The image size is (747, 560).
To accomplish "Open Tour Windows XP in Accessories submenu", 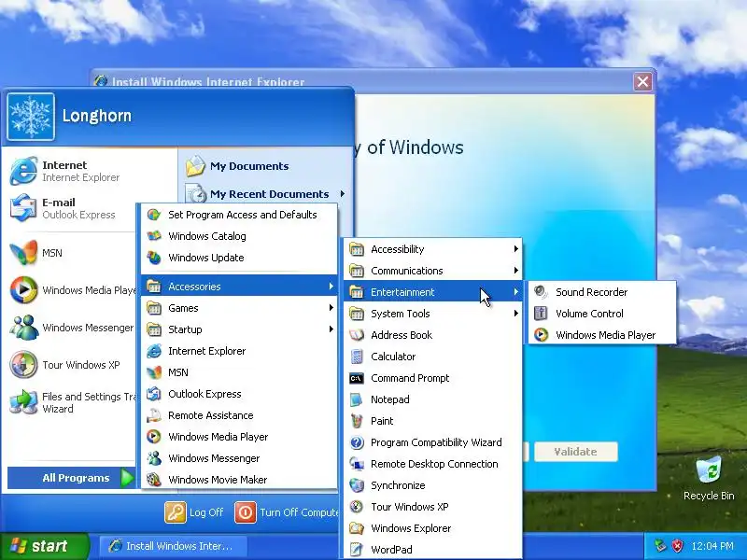I will pyautogui.click(x=433, y=506).
